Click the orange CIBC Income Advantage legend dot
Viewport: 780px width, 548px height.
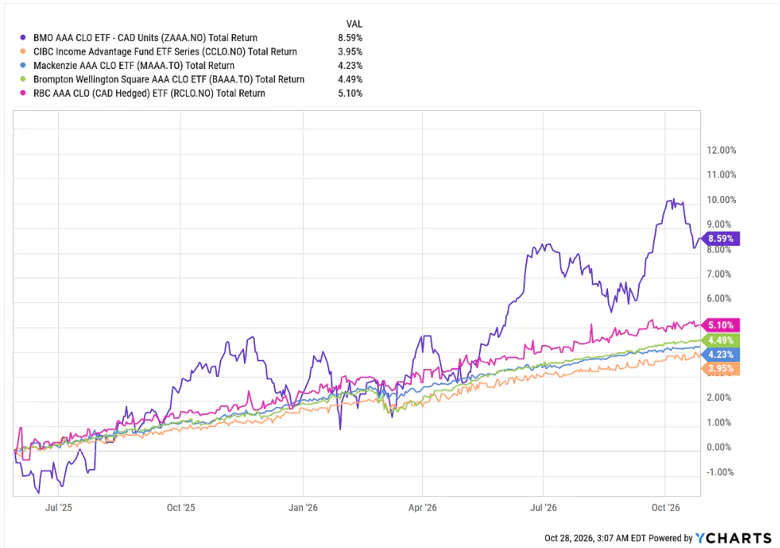23,52
